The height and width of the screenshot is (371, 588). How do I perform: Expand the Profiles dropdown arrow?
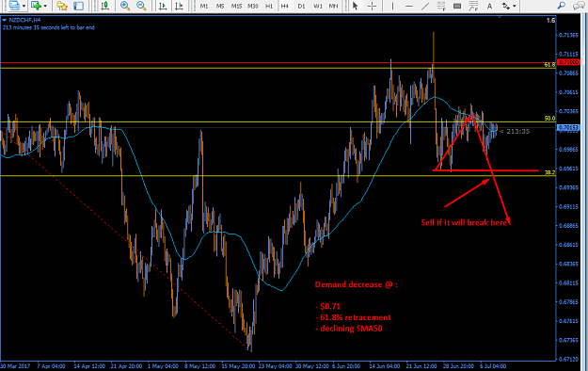click(x=24, y=6)
